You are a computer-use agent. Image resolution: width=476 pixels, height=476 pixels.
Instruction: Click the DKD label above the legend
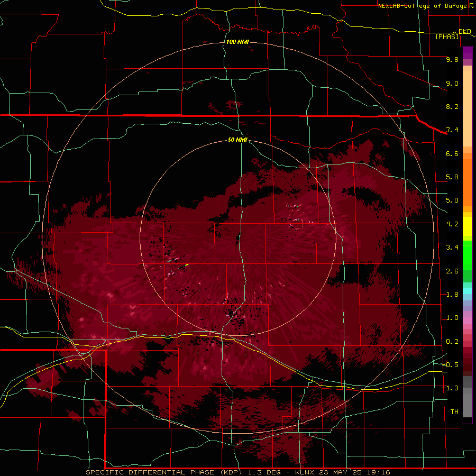[464, 31]
